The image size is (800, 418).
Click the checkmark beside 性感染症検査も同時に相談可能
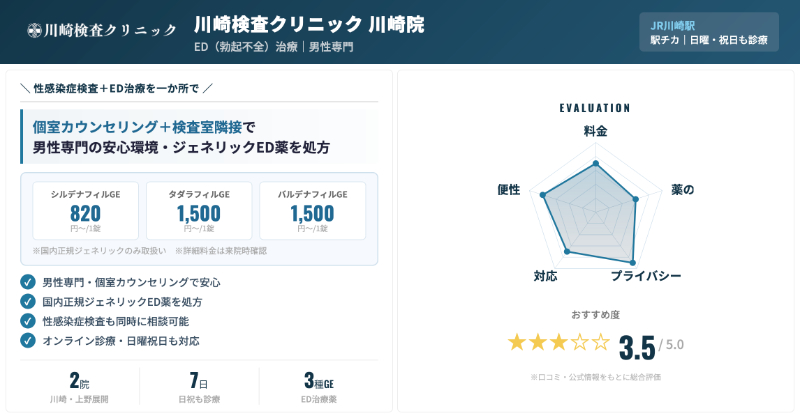coord(28,321)
